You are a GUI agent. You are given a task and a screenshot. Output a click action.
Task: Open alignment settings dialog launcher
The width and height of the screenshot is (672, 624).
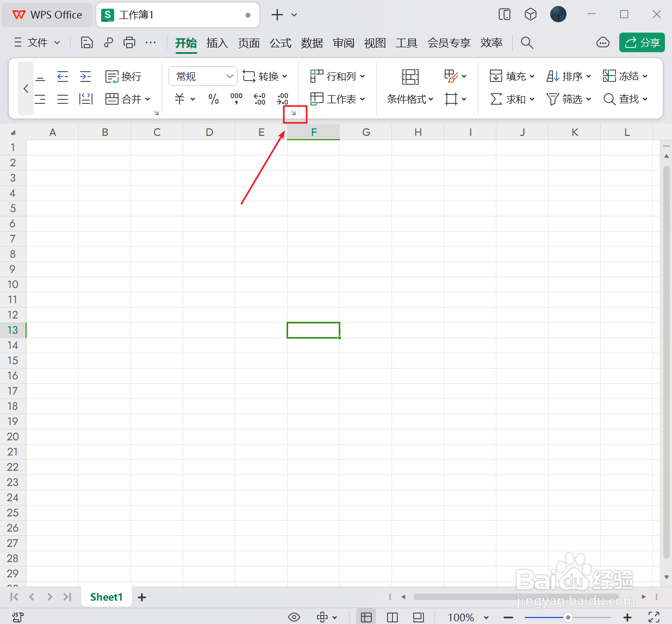point(157,113)
